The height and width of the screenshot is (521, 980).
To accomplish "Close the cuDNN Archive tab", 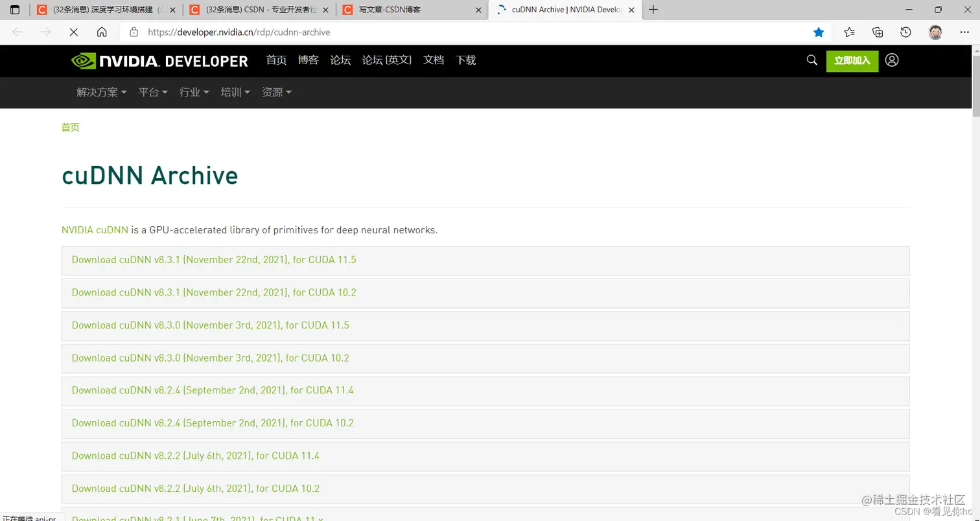I will [x=631, y=10].
